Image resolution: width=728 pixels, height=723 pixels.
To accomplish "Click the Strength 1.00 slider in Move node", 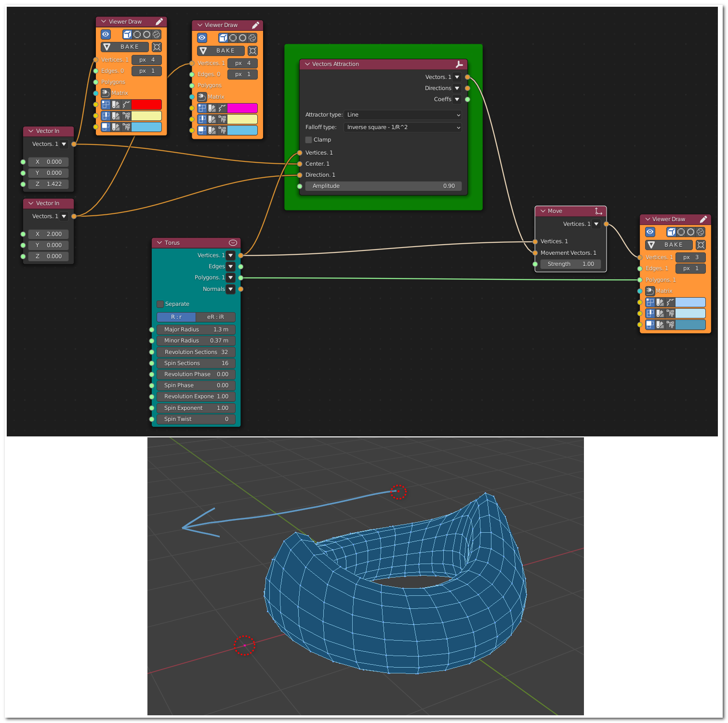I will click(570, 264).
